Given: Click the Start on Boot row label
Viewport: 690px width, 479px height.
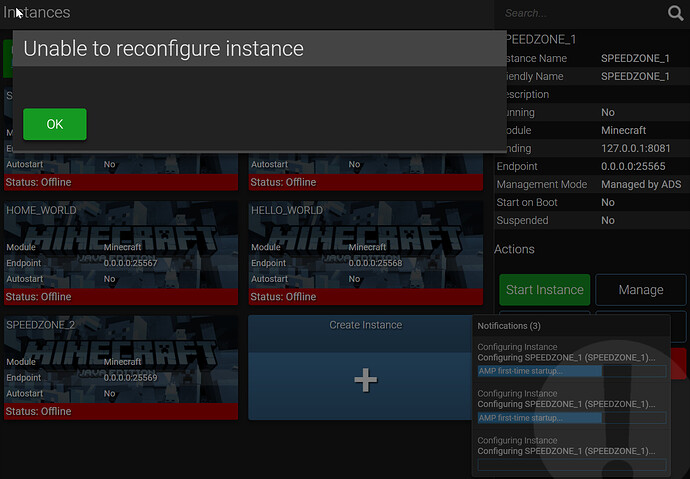Looking at the screenshot, I should click(x=527, y=202).
